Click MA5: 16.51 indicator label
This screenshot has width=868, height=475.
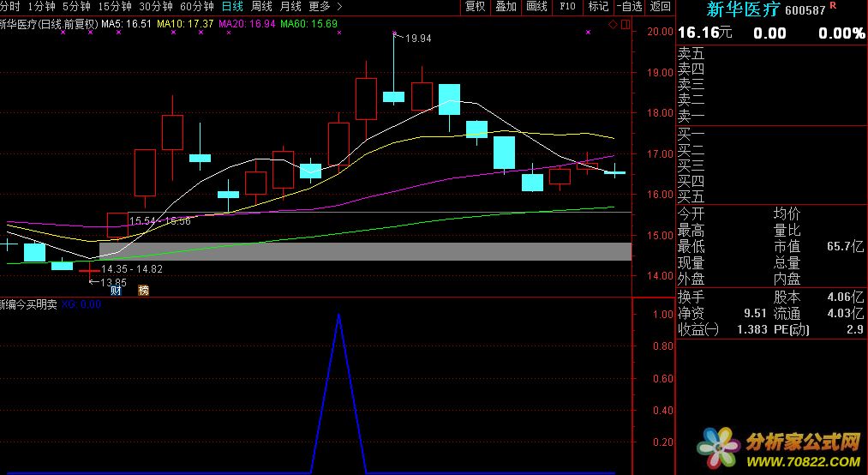click(126, 24)
